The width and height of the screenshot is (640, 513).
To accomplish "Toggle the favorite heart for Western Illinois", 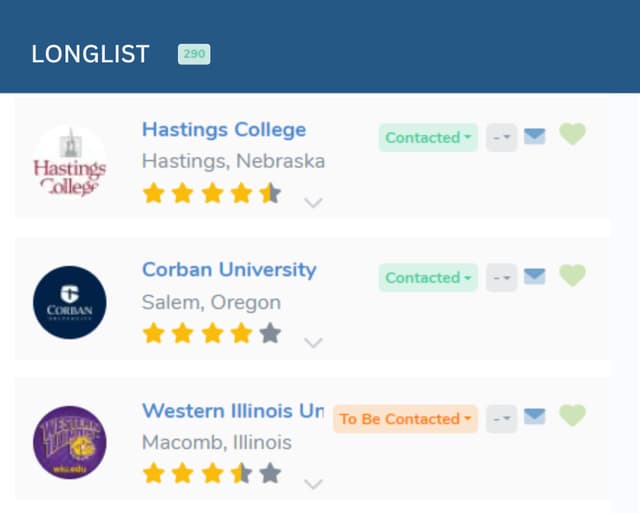I will pyautogui.click(x=572, y=416).
